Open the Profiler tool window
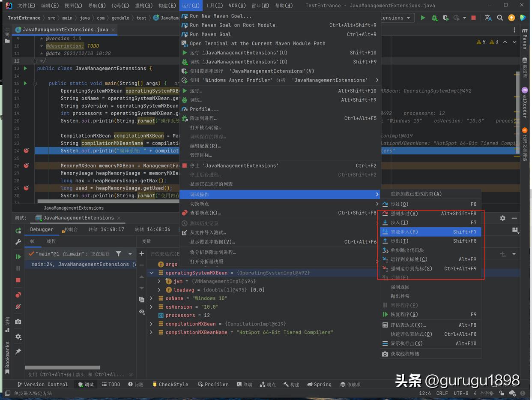Viewport: 532px width, 400px height. 213,384
